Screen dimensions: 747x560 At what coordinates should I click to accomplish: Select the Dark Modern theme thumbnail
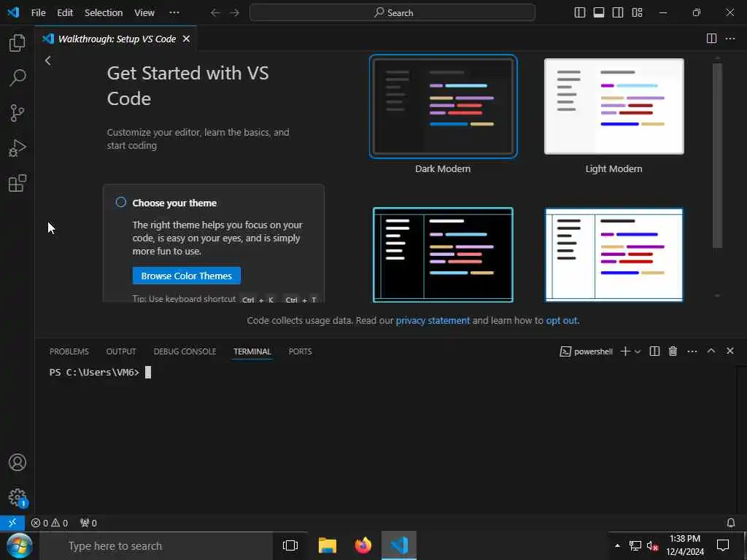tap(443, 106)
